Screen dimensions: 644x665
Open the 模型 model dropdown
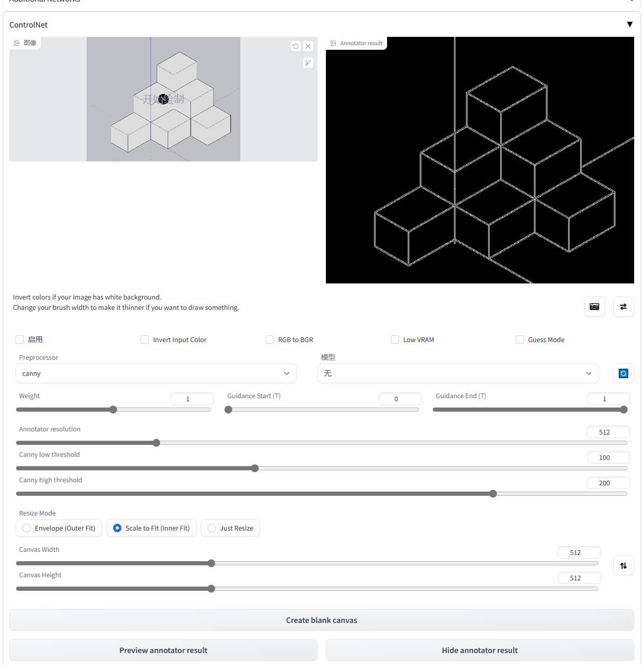tap(458, 373)
